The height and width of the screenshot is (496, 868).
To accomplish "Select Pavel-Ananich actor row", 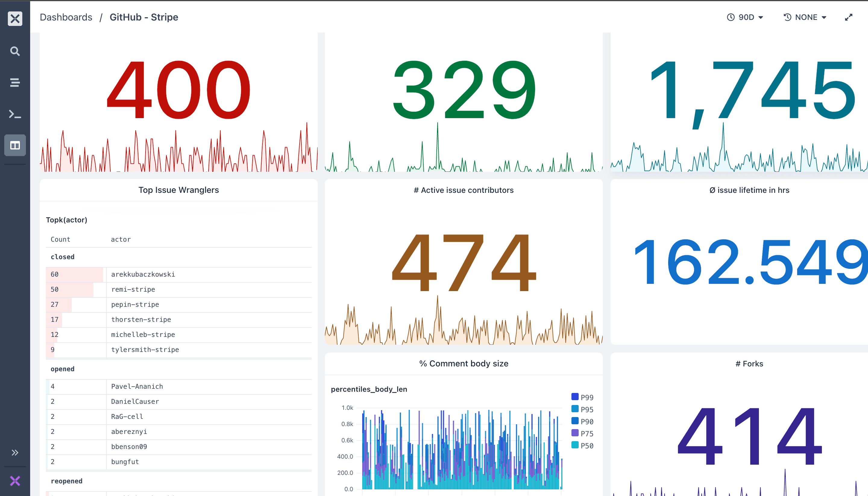I will tap(178, 387).
